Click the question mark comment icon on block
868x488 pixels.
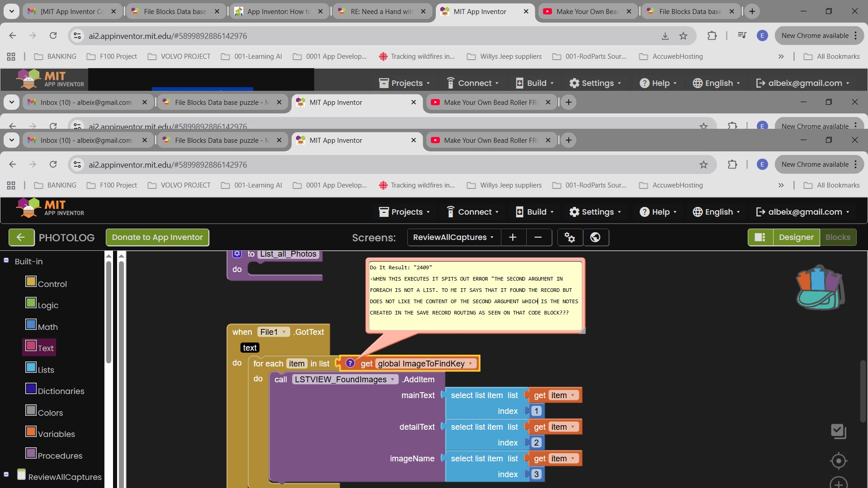click(350, 363)
